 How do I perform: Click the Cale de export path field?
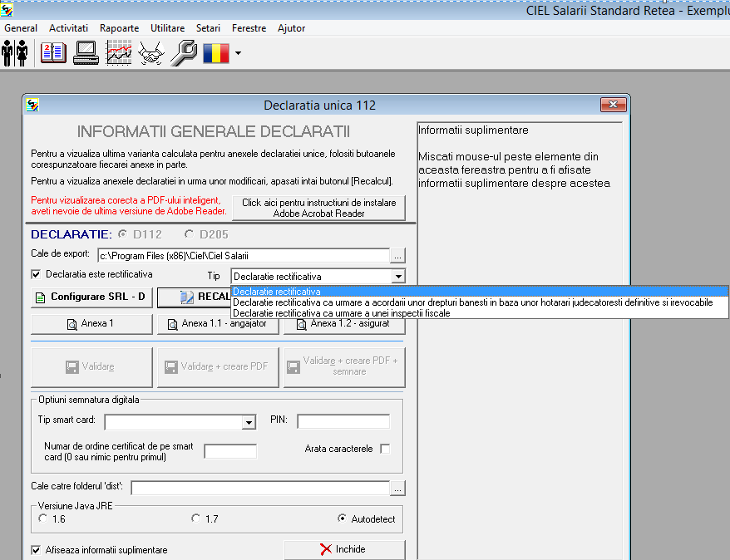click(244, 256)
